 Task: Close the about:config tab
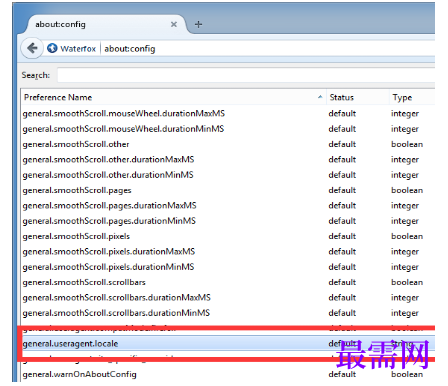tap(174, 24)
